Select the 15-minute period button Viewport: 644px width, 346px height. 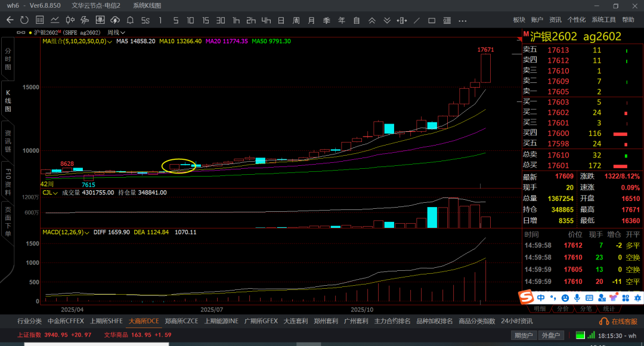[206, 20]
